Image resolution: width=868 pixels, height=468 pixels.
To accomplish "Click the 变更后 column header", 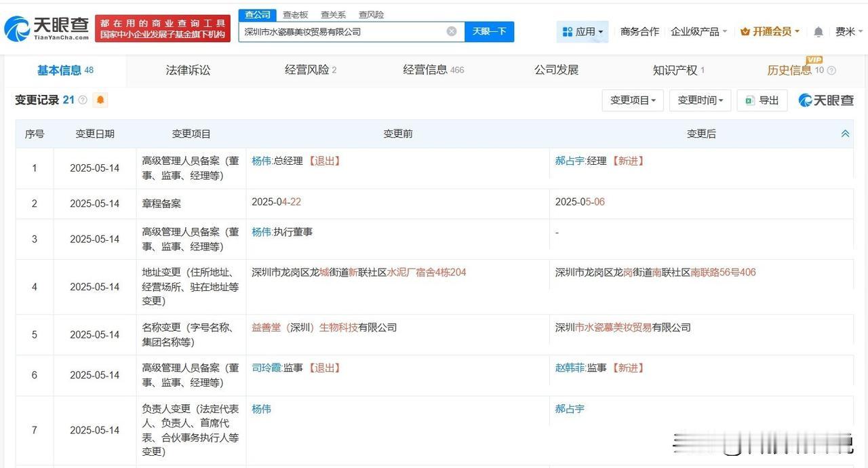I will [701, 134].
